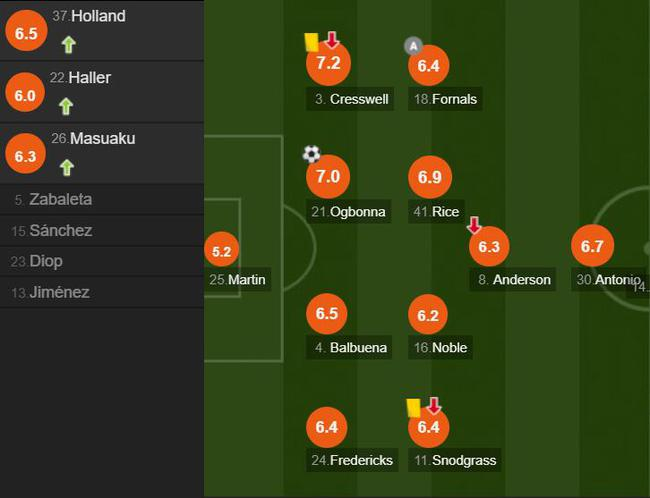Select Rice's 6.9 rating circle
The width and height of the screenshot is (650, 498).
[x=429, y=176]
